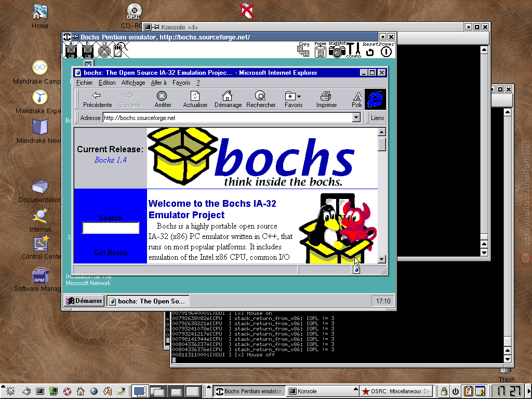Viewport: 532px width, 399px height.
Task: Open Rechercher search toolbar button
Action: point(261,99)
